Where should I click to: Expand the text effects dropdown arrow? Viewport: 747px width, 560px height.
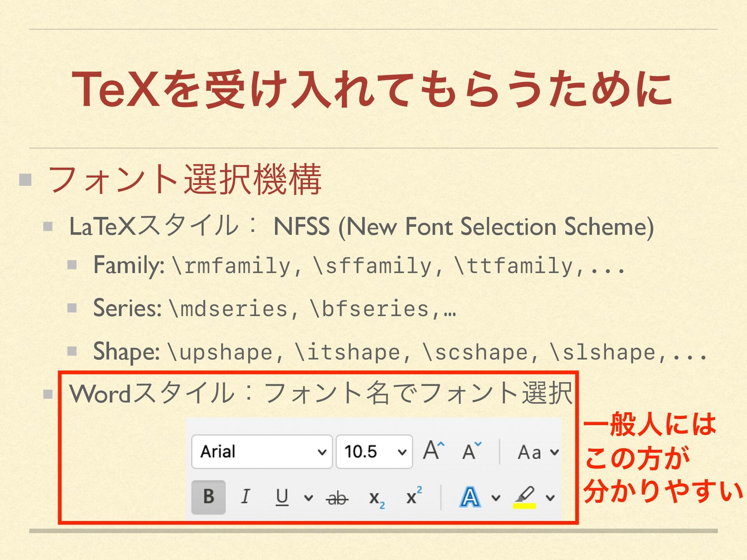click(496, 497)
